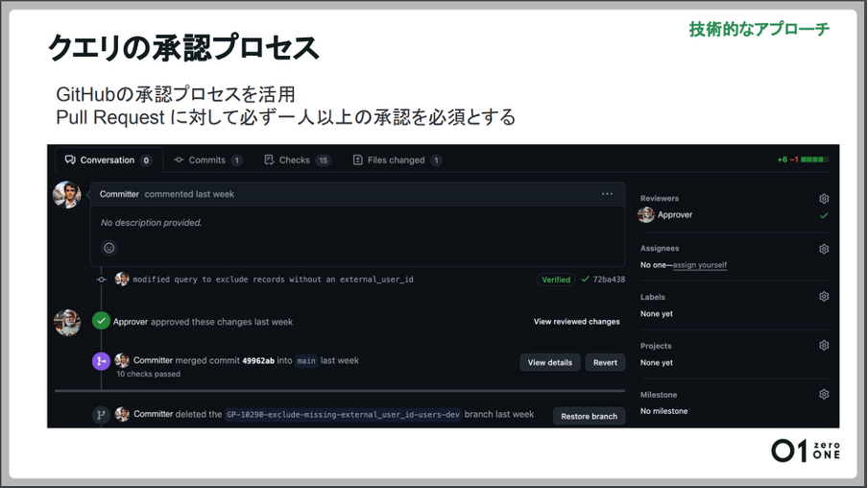Switch to the Commits tab
This screenshot has height=488, width=868.
tap(207, 160)
